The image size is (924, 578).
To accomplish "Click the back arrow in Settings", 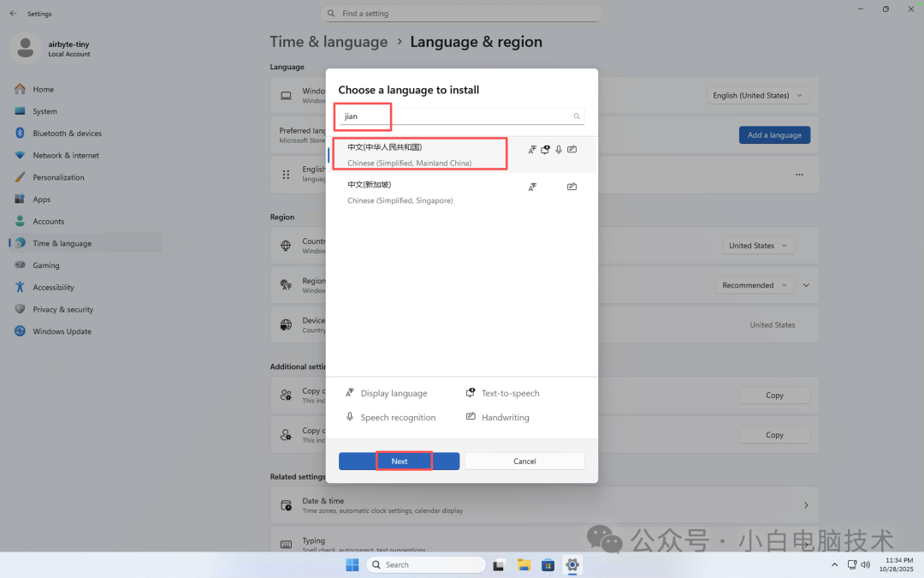I will 13,13.
